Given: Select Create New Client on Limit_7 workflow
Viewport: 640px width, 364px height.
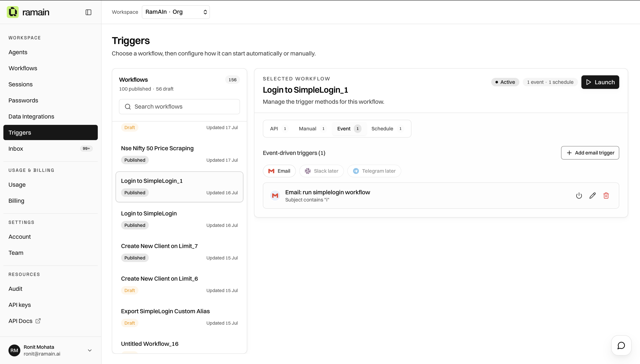Looking at the screenshot, I should [179, 252].
